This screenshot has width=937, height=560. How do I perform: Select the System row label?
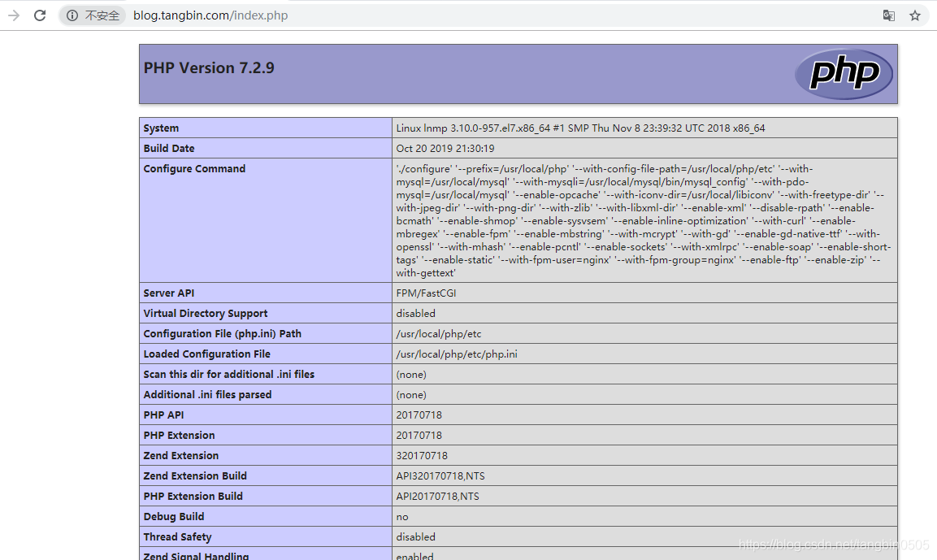(161, 128)
